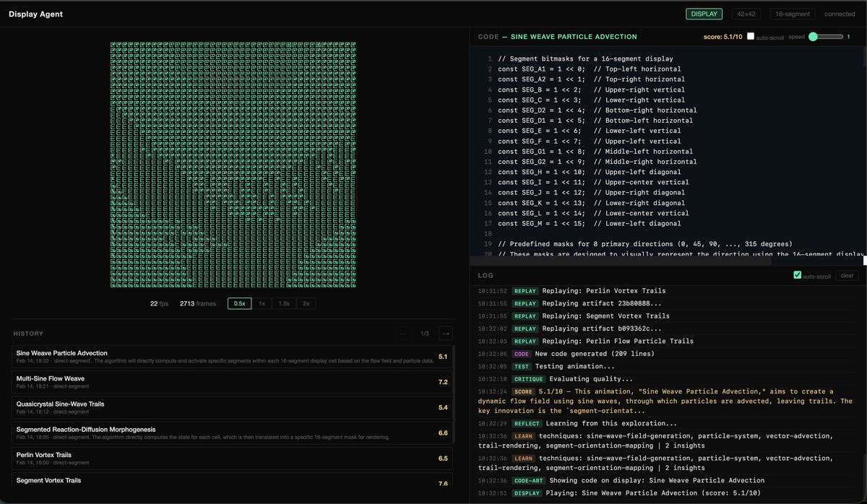Open the 16-segment display type selector
Image resolution: width=867 pixels, height=504 pixels.
coord(793,14)
